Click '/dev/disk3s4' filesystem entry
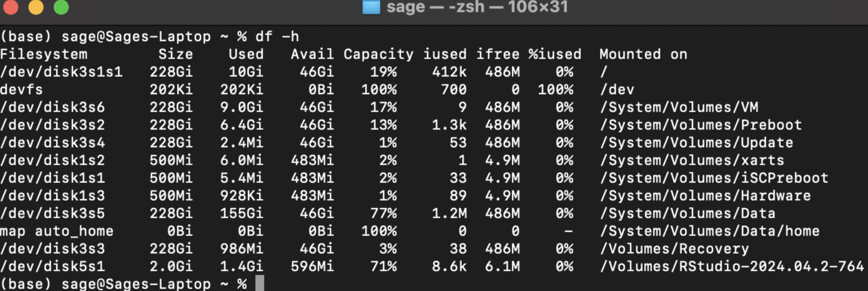The width and height of the screenshot is (868, 291). click(x=53, y=142)
